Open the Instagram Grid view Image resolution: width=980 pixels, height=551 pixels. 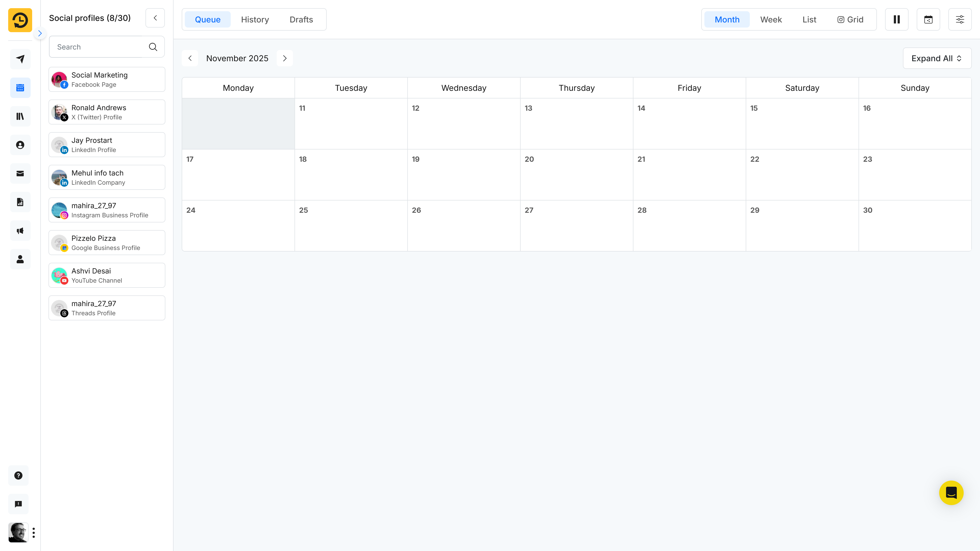(x=850, y=19)
